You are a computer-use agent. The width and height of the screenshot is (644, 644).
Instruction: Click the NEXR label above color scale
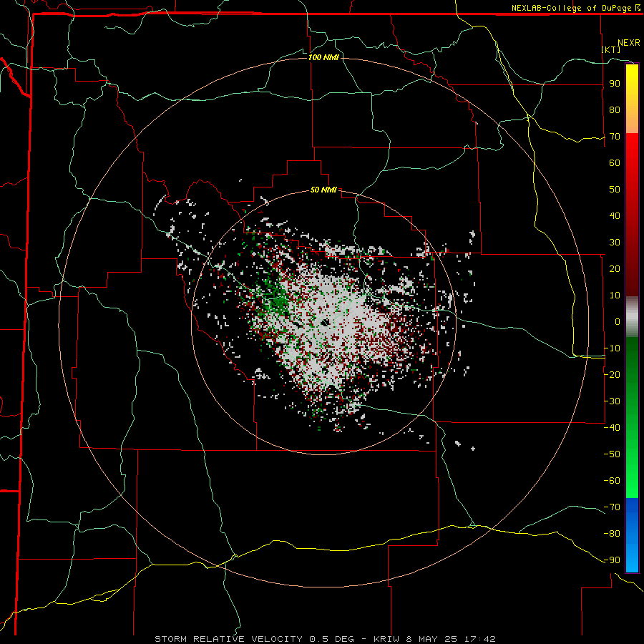coord(629,43)
